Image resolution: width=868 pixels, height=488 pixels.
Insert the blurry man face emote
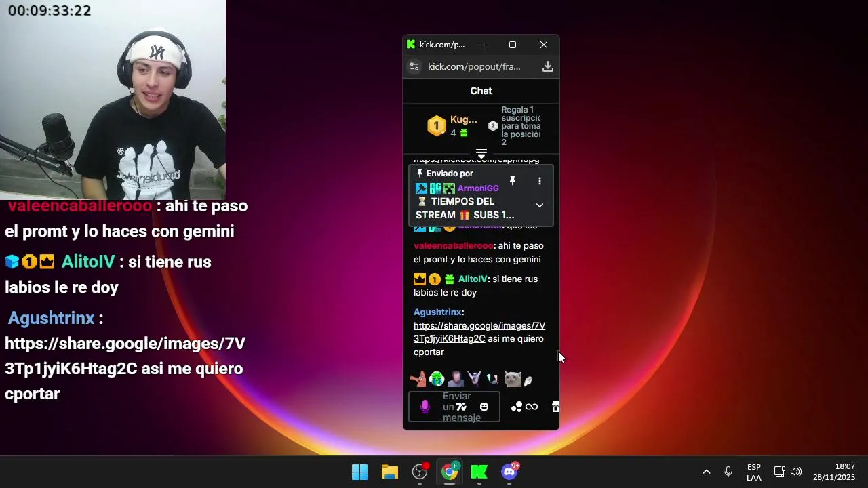click(x=456, y=380)
